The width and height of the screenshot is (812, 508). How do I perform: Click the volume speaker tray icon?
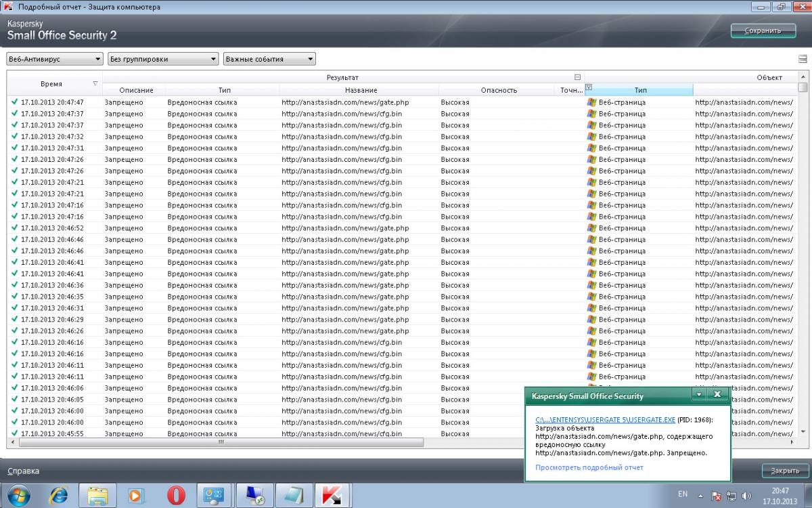746,496
